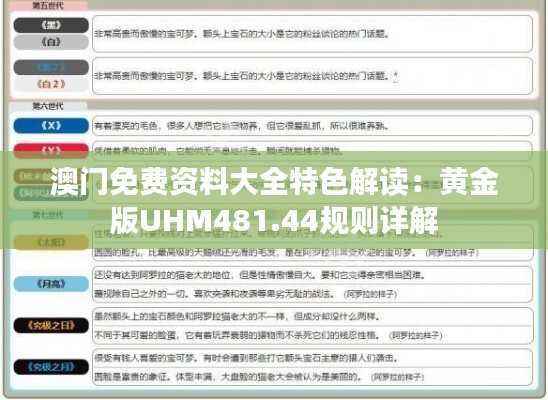Select the 第六世代 generation header
The height and width of the screenshot is (400, 548).
48,106
